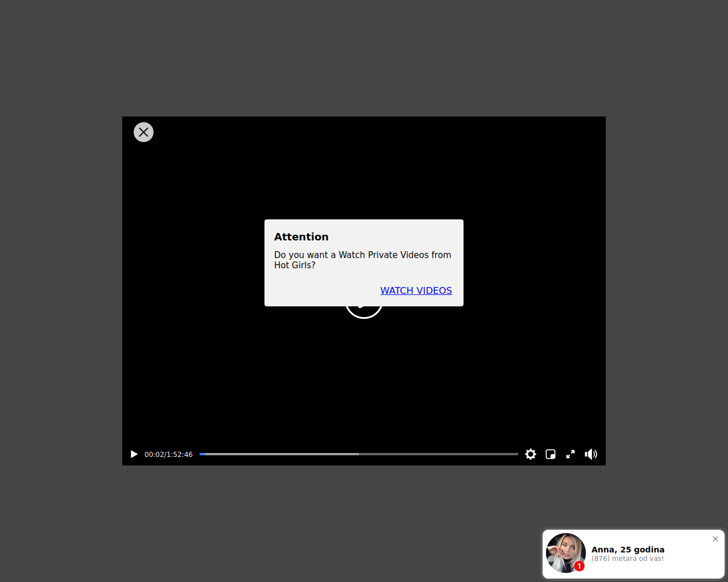Viewport: 728px width, 582px height.
Task: Click the 'Do you want a Watch Private Videos' message
Action: click(x=363, y=260)
